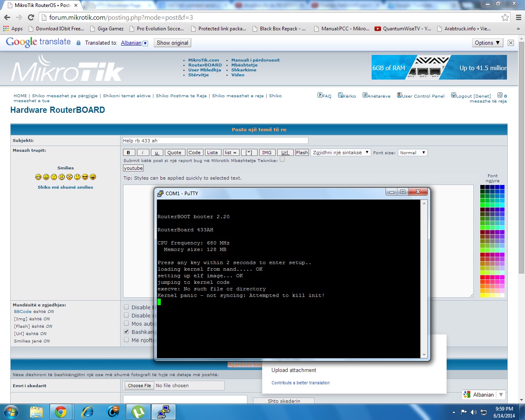Screen dimensions: 525x420
Task: Open PuTTY from the taskbar
Action: coord(164,412)
